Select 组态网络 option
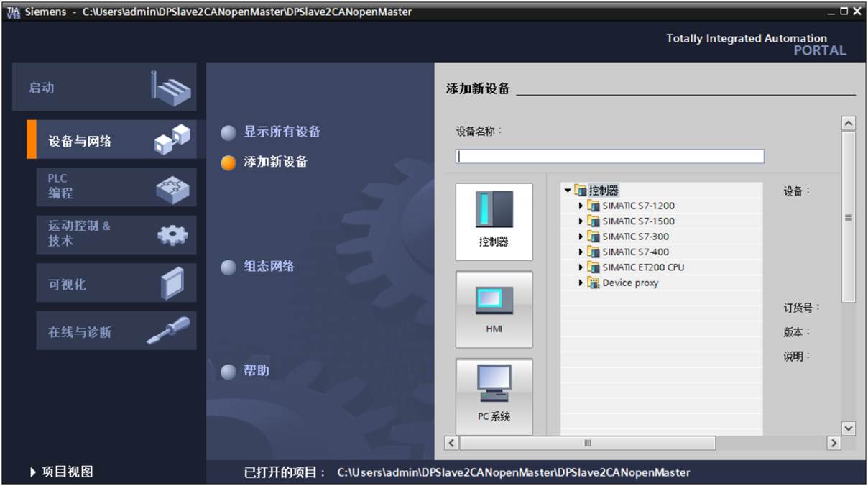This screenshot has height=486, width=868. click(x=269, y=266)
